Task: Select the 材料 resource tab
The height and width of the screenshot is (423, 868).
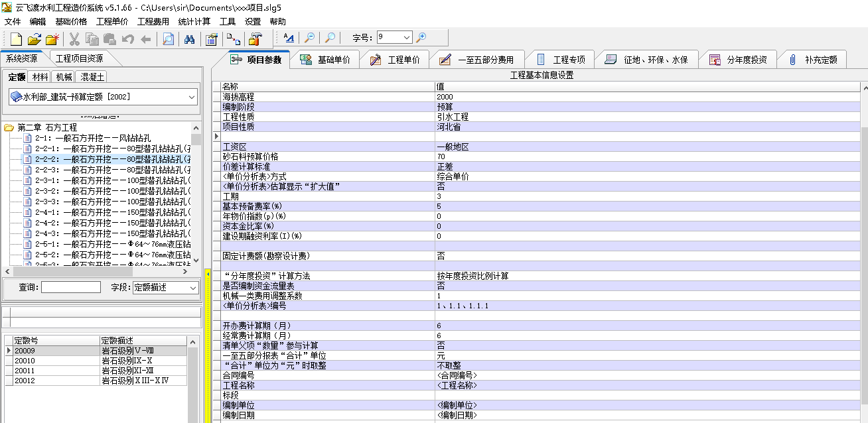Action: 40,77
